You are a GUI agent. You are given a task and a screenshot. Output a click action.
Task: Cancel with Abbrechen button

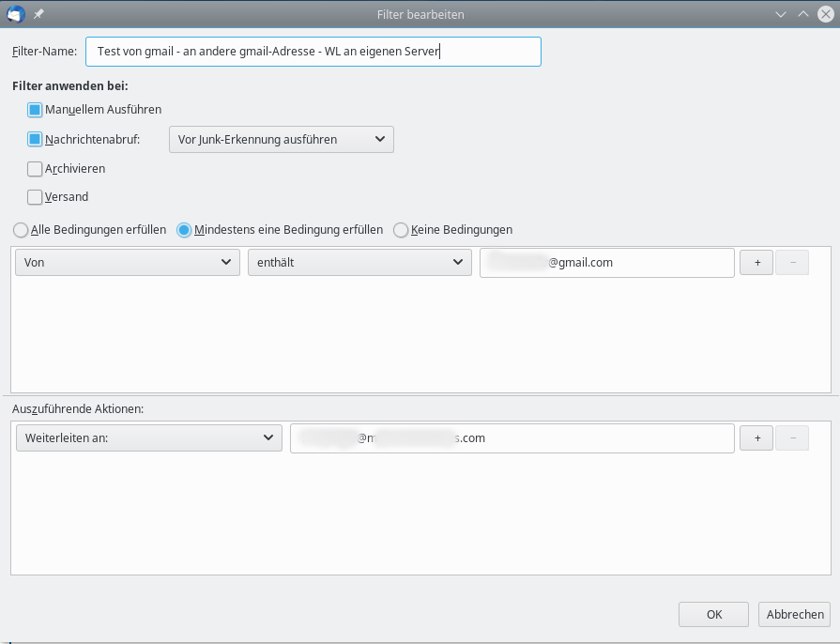pos(794,615)
